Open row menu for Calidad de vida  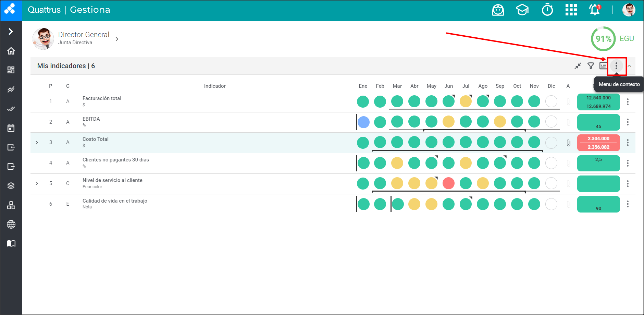628,204
